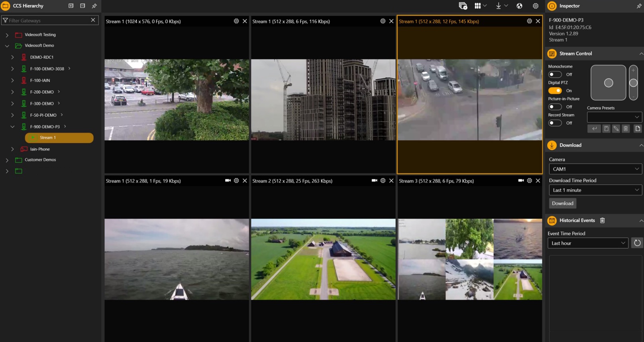Open the Camera Presets dropdown
Image resolution: width=644 pixels, height=342 pixels.
click(x=614, y=117)
